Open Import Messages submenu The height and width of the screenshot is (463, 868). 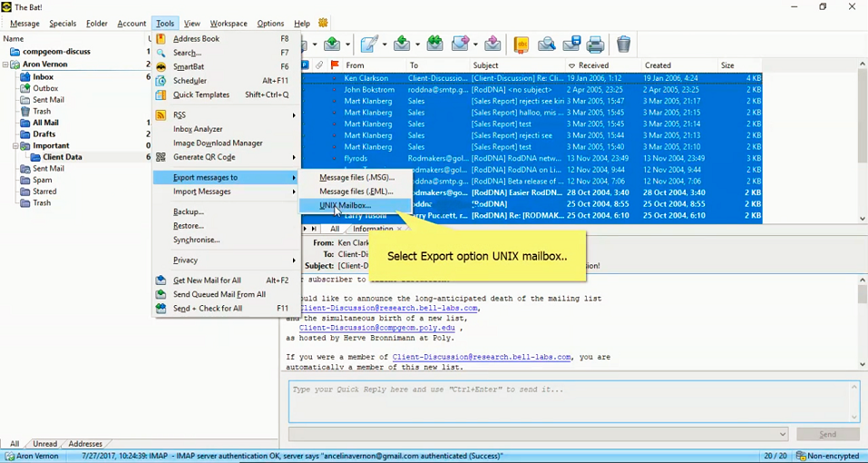point(226,192)
